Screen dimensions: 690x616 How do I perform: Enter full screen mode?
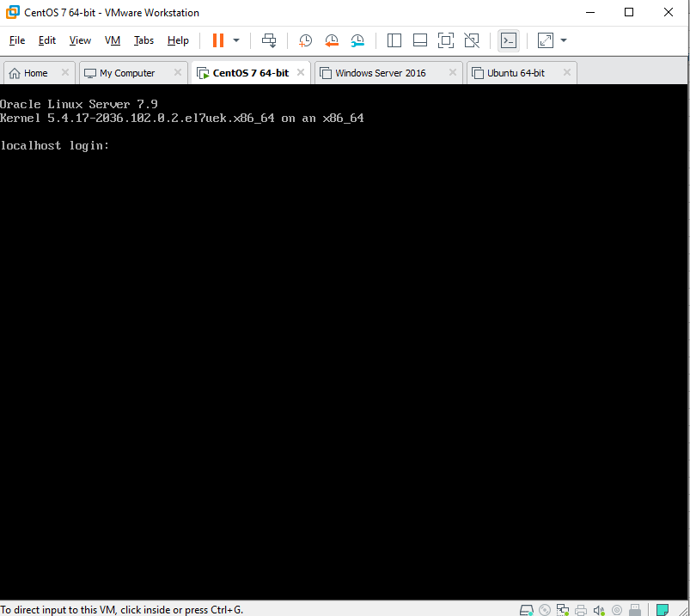pos(445,40)
